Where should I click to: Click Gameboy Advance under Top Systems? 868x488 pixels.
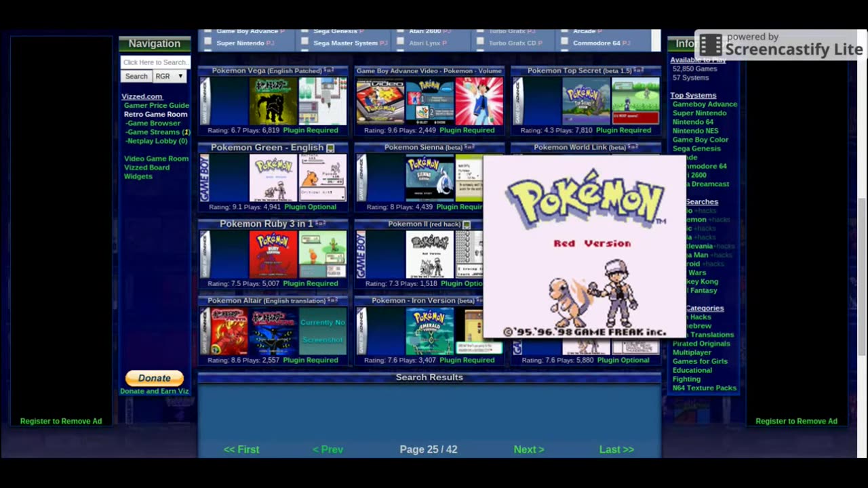pyautogui.click(x=705, y=104)
